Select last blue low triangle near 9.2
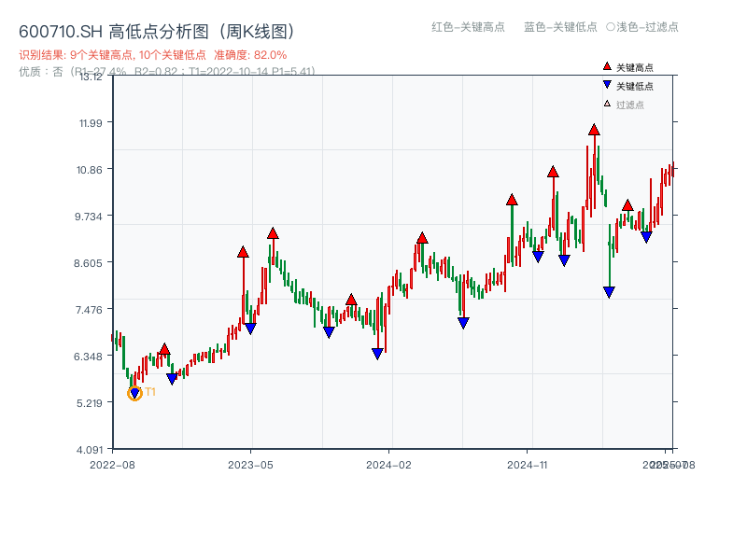The height and width of the screenshot is (560, 747). 646,237
